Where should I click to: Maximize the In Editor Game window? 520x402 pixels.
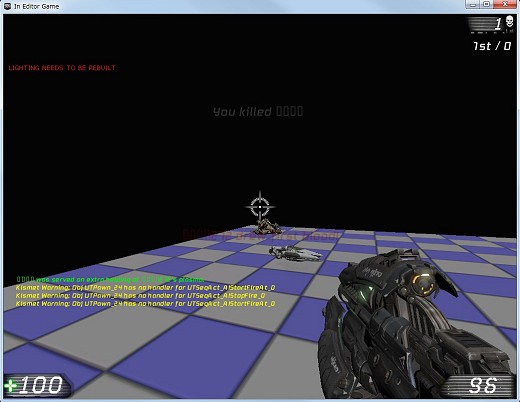[x=487, y=5]
